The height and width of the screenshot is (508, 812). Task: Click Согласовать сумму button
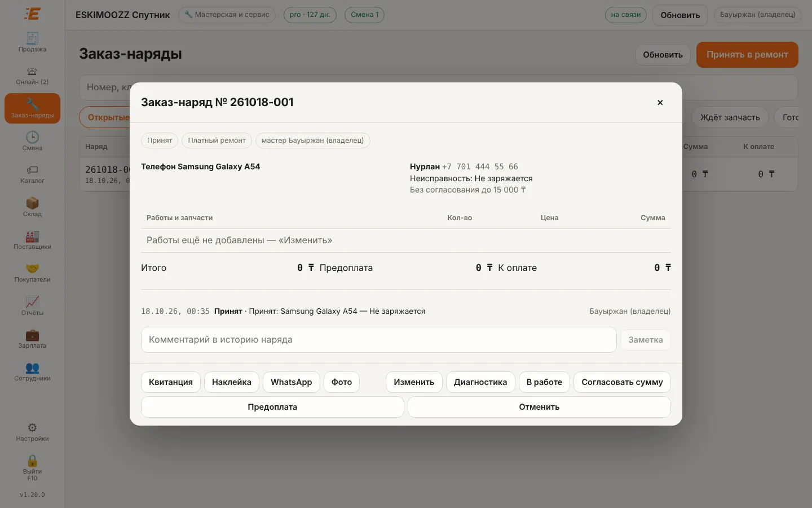point(623,382)
